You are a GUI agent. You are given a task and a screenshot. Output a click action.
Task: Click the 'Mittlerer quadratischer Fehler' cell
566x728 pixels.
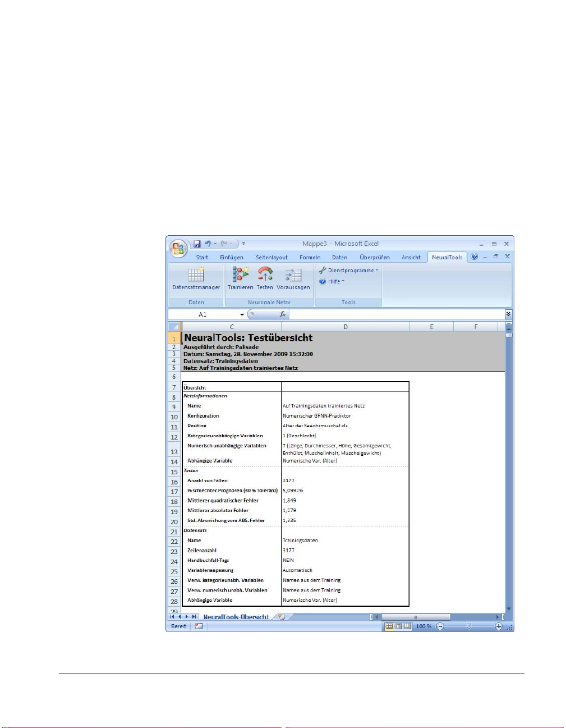point(223,501)
